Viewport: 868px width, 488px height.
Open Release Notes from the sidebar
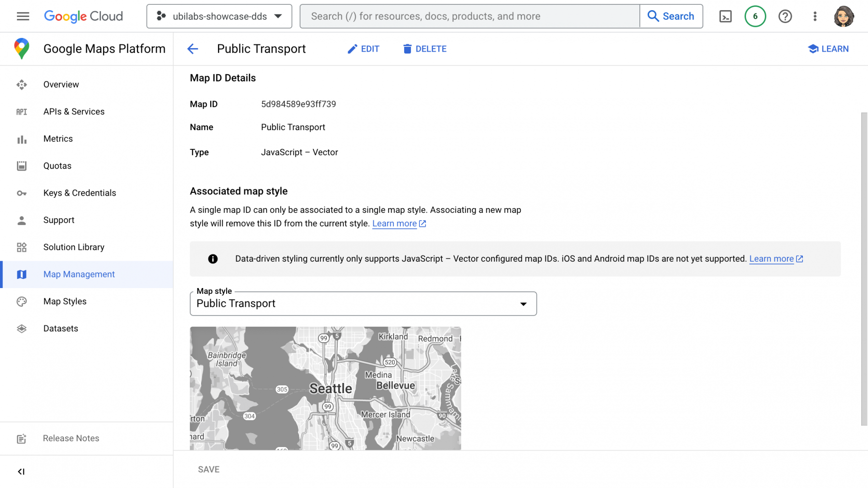coord(70,438)
